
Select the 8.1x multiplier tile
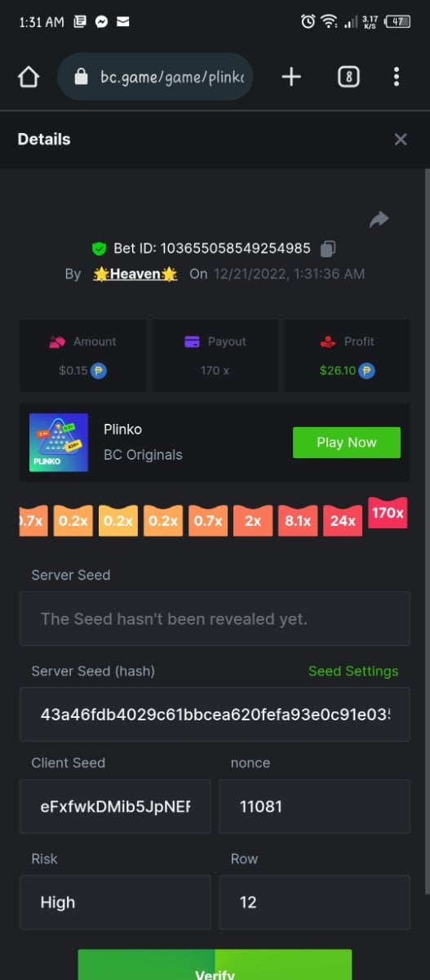tap(298, 520)
